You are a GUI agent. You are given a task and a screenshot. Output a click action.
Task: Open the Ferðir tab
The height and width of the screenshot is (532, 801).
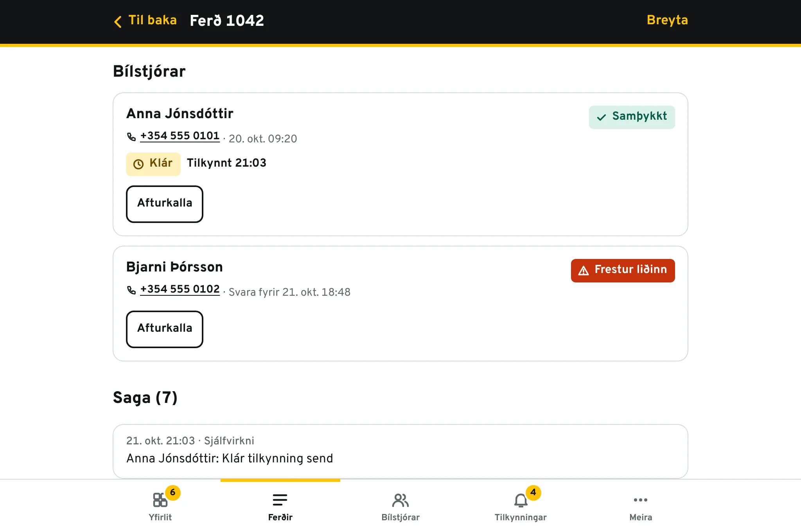pyautogui.click(x=280, y=506)
